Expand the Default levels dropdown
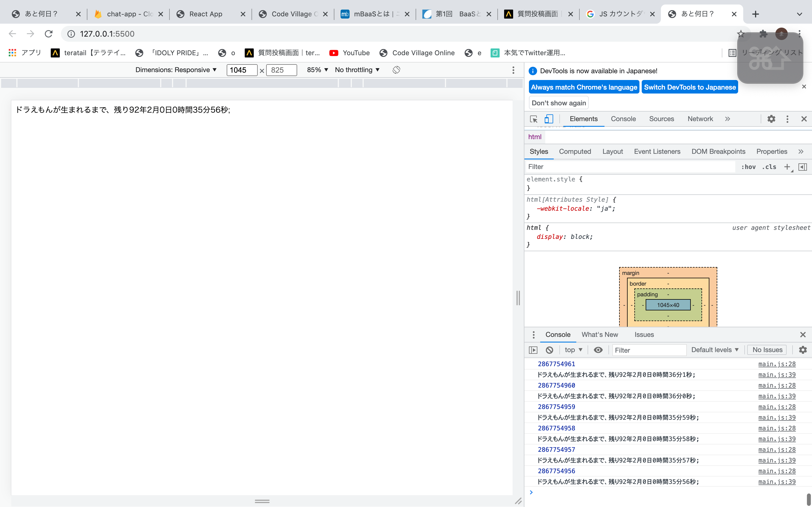The width and height of the screenshot is (812, 507). click(715, 350)
